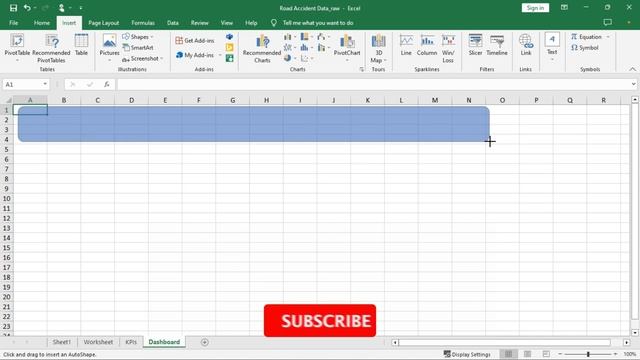The height and width of the screenshot is (360, 640).
Task: Open the Data tab
Action: [x=173, y=23]
